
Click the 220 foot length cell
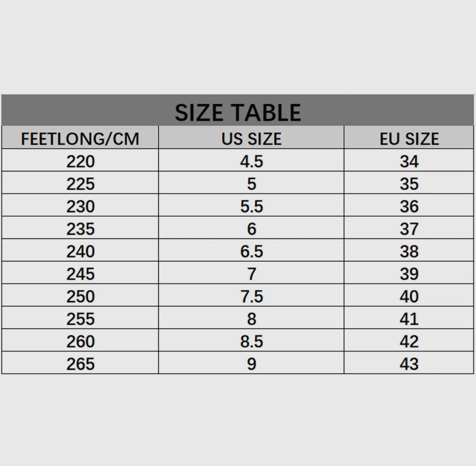pyautogui.click(x=80, y=161)
